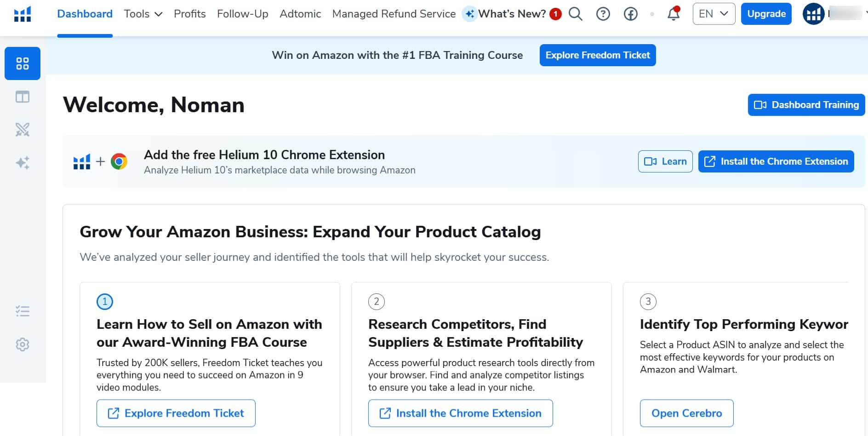Open the Profits tab
Screen dimensions: 868x436
tap(189, 14)
